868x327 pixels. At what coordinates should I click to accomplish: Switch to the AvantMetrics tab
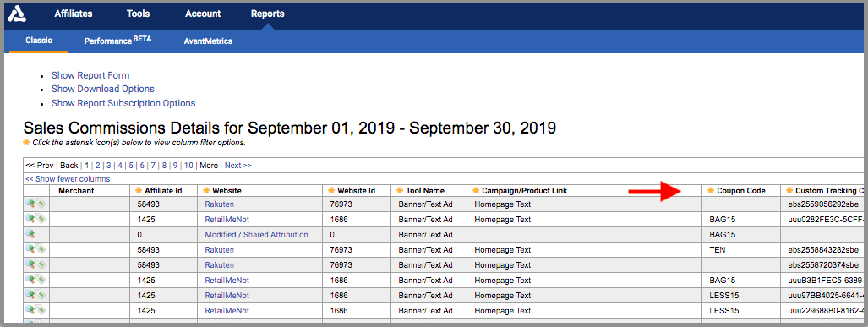pos(208,41)
